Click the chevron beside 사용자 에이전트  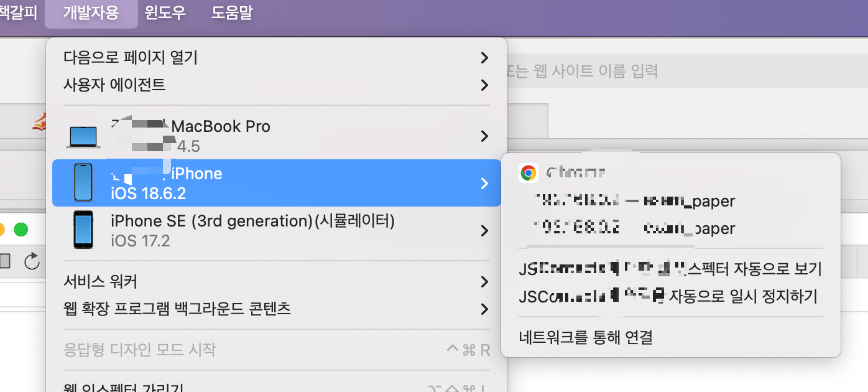[484, 85]
